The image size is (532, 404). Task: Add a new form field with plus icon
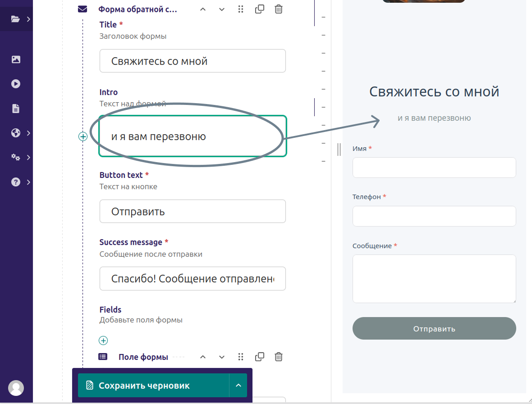tap(103, 340)
